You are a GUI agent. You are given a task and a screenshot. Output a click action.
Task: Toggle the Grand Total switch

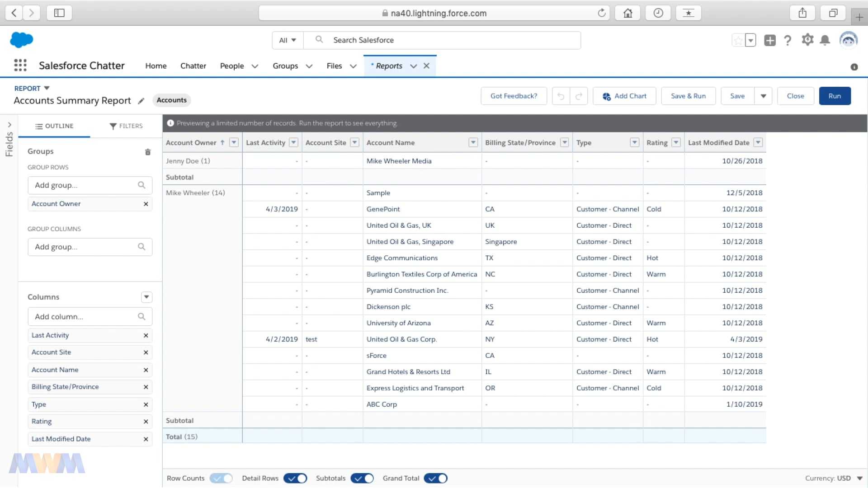[434, 478]
